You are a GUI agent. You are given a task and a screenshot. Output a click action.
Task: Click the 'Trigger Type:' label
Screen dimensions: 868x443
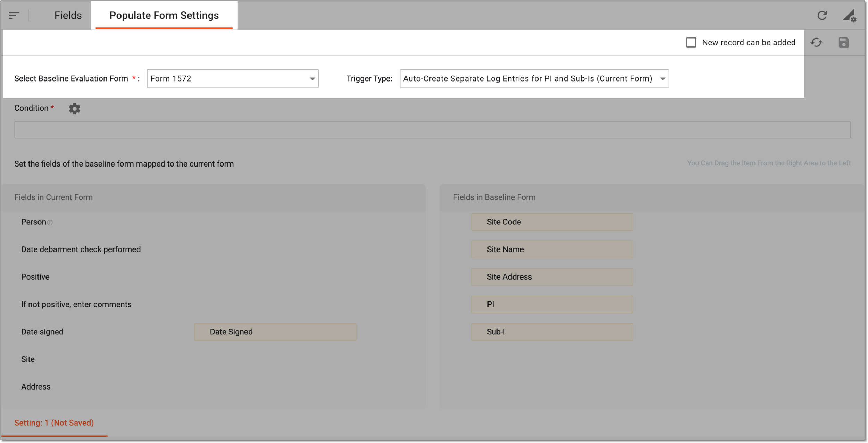coord(369,79)
